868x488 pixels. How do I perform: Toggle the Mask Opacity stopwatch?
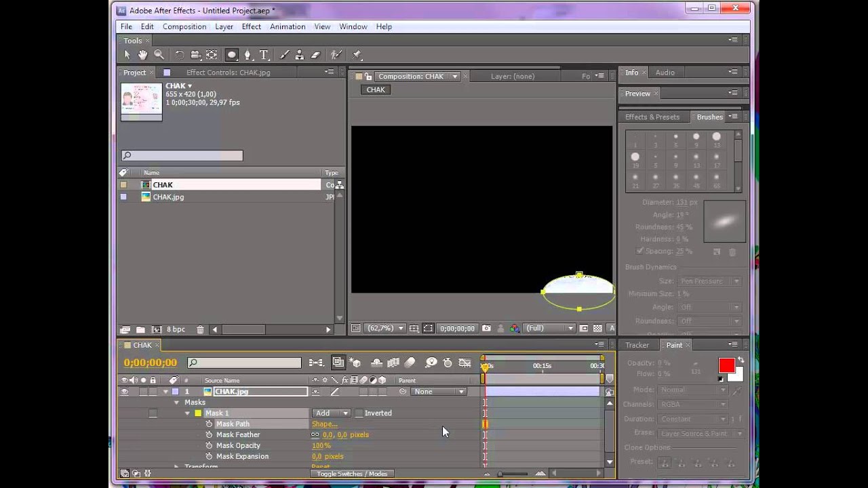(209, 446)
